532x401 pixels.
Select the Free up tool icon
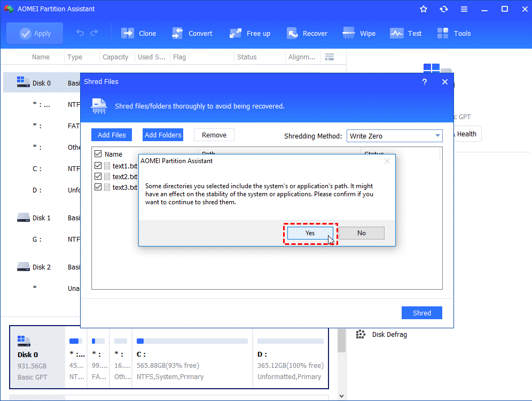pyautogui.click(x=236, y=33)
